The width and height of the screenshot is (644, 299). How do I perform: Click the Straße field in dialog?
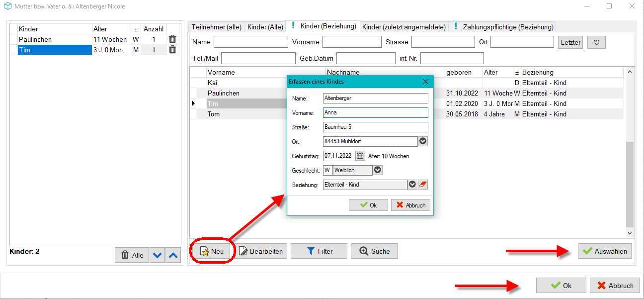pyautogui.click(x=375, y=127)
